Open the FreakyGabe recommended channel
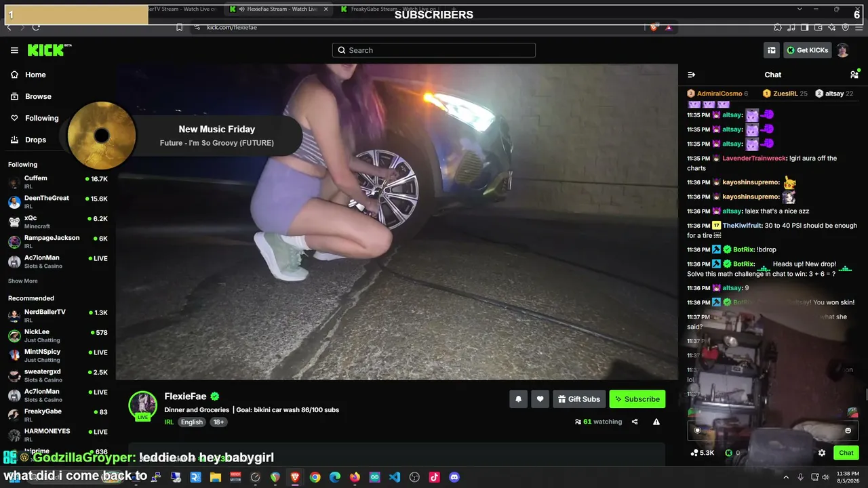Screen dimensions: 868x488 click(x=58, y=415)
